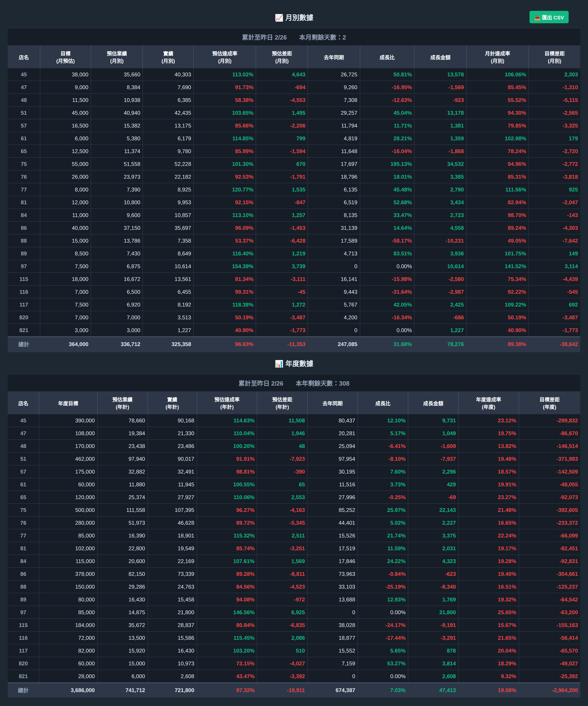Click the 店名 header in yearly table

click(23, 403)
